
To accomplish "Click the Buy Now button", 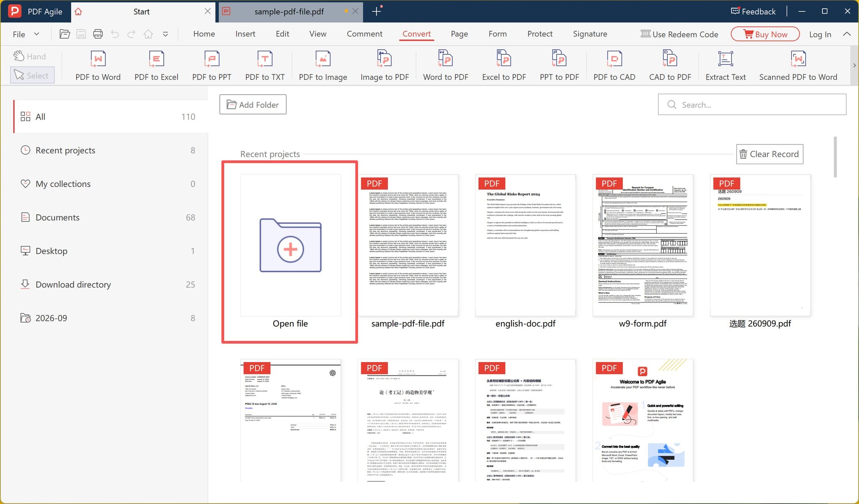I will point(765,34).
